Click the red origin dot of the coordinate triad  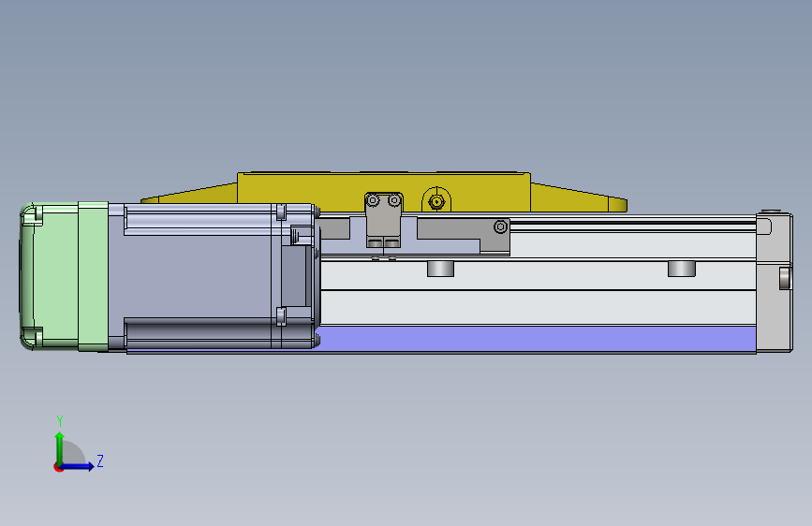(x=58, y=467)
